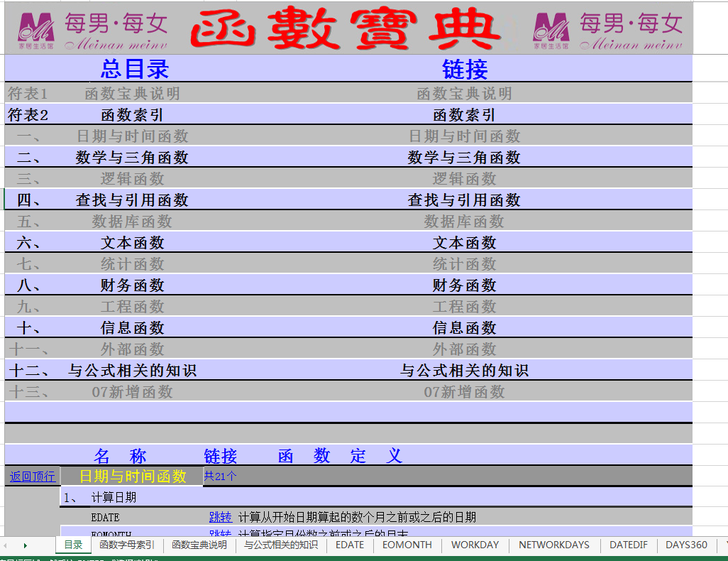Image resolution: width=728 pixels, height=561 pixels.
Task: Follow the 查找与引用函数 link in 链接 column
Action: click(464, 200)
